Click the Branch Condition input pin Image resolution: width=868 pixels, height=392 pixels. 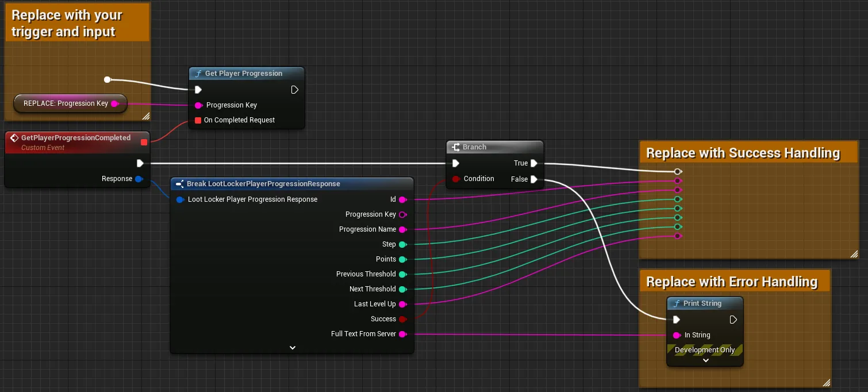tap(456, 179)
